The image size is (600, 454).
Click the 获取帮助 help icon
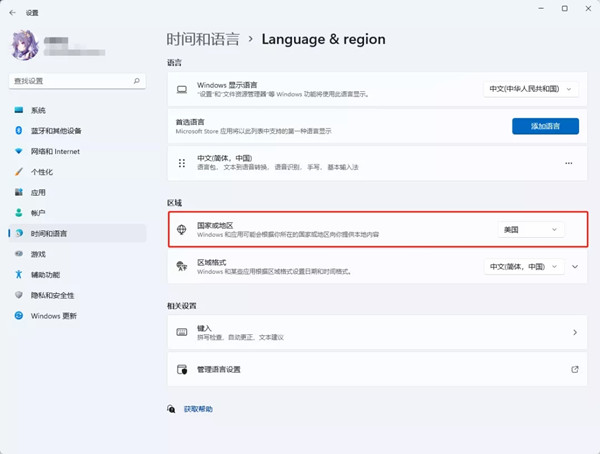pyautogui.click(x=171, y=409)
